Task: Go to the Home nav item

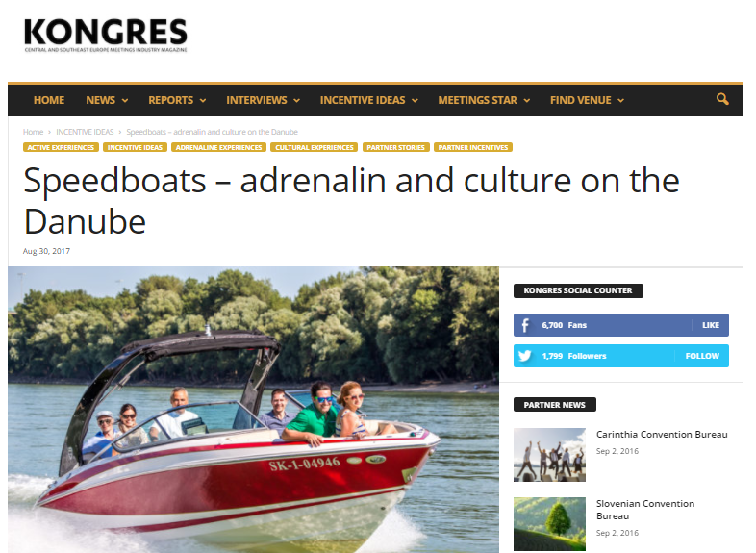Action: [x=49, y=100]
